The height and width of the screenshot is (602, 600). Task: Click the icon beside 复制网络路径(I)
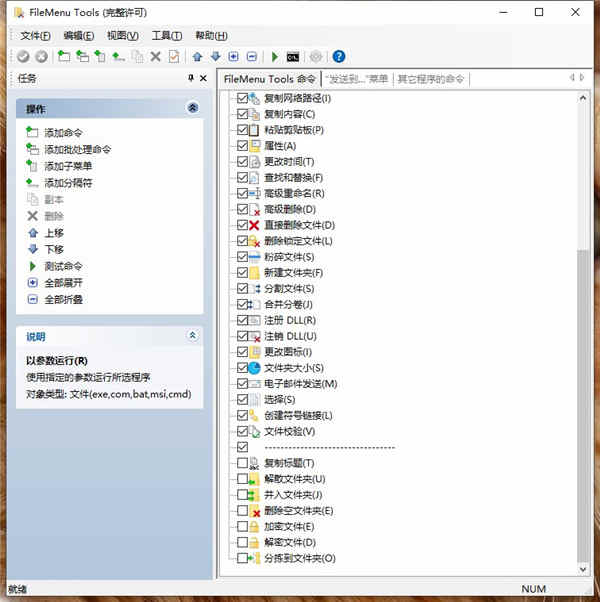pyautogui.click(x=254, y=98)
